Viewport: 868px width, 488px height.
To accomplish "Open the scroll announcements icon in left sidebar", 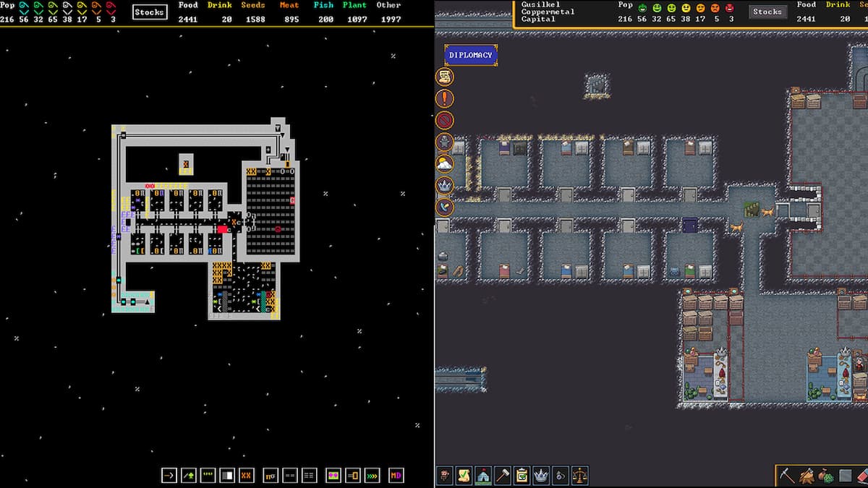I will [444, 77].
